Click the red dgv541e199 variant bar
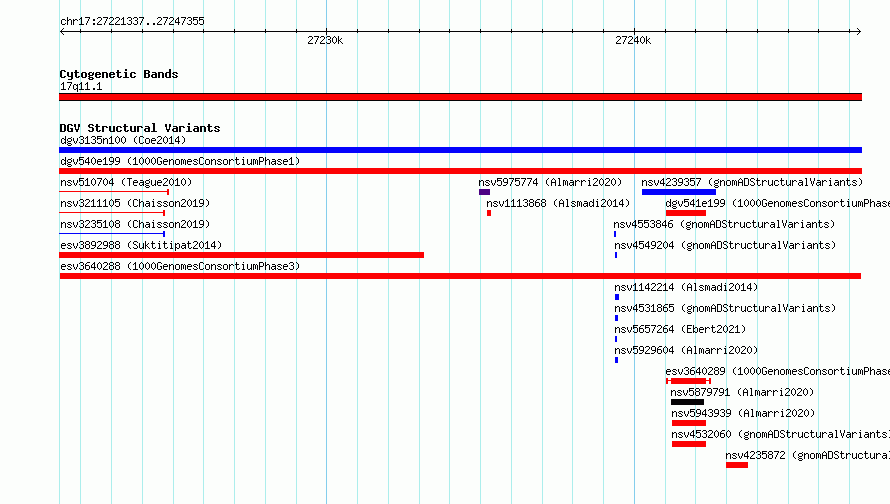 click(x=686, y=213)
